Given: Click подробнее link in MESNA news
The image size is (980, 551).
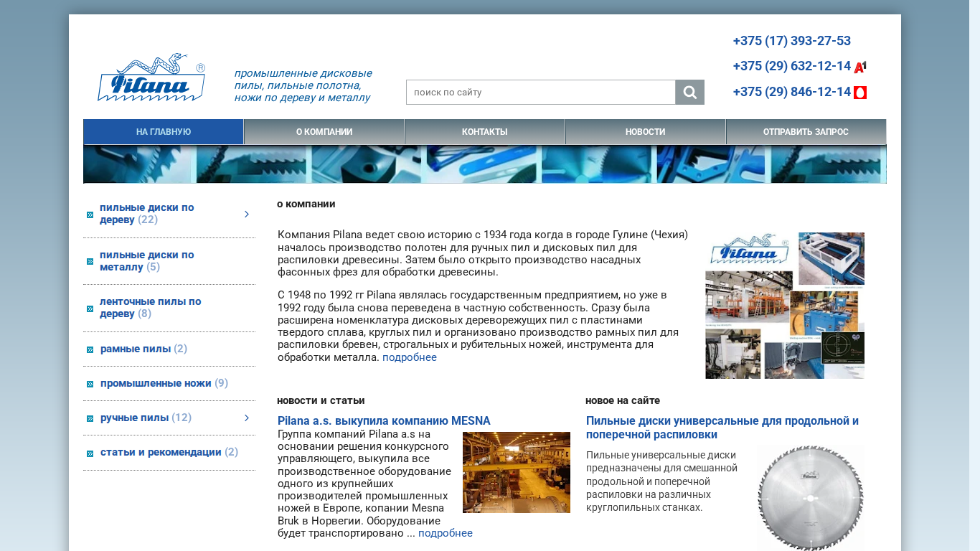Looking at the screenshot, I should 446,533.
